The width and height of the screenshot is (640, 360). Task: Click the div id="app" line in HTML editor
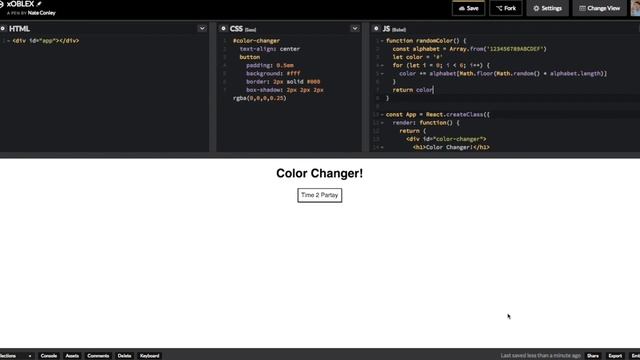click(46, 41)
